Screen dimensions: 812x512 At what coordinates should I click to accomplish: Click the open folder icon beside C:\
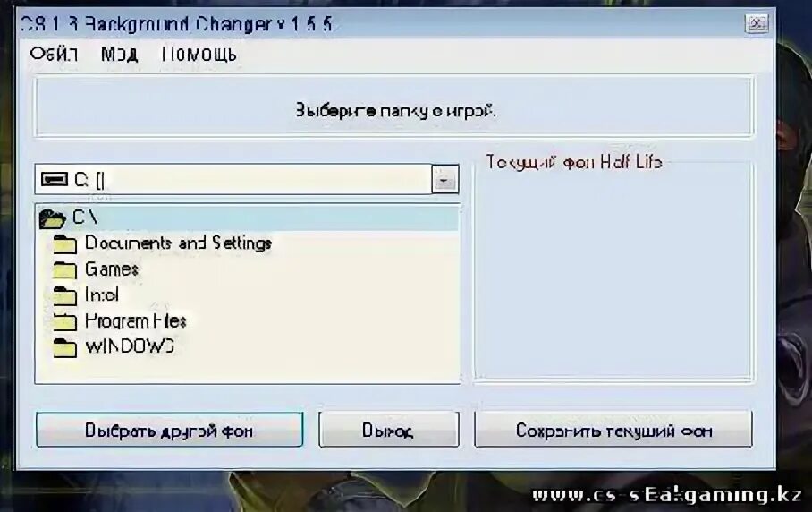point(52,218)
